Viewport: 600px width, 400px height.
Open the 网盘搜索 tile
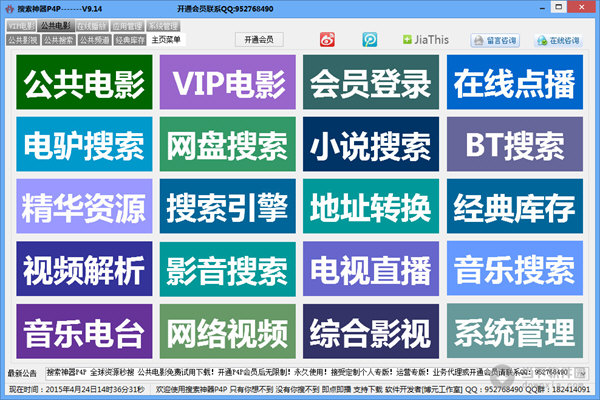(228, 144)
